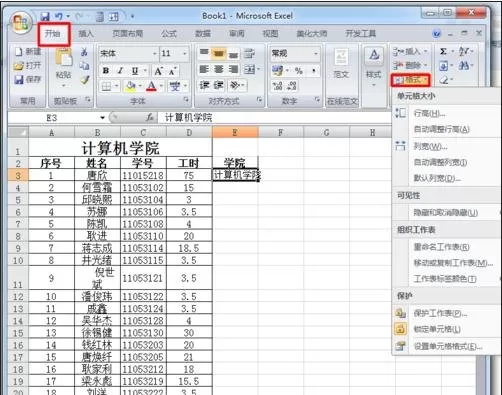Image resolution: width=502 pixels, height=395 pixels.
Task: Switch to the 公式 Formulas tab
Action: click(169, 34)
